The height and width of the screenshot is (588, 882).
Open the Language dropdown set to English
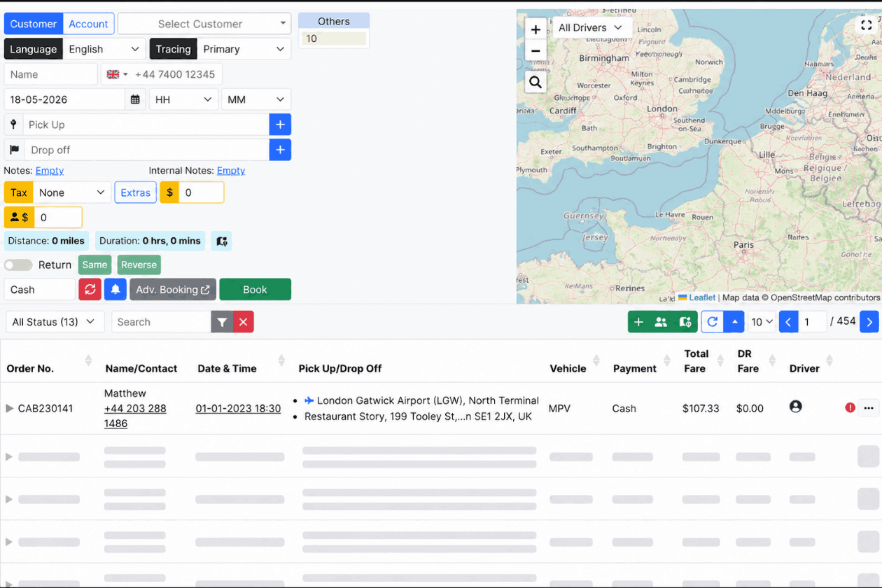pos(104,49)
